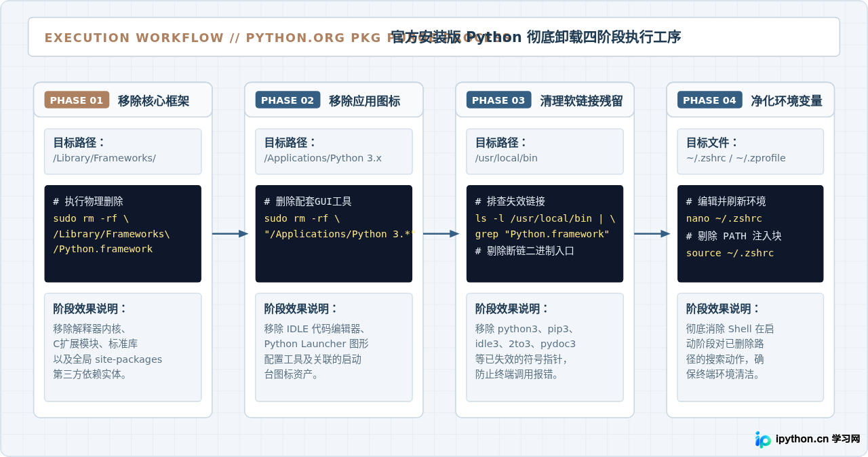Click code line "ls -l /usr/local/bin | \"
Screen dimensions: 868x457
tap(545, 218)
